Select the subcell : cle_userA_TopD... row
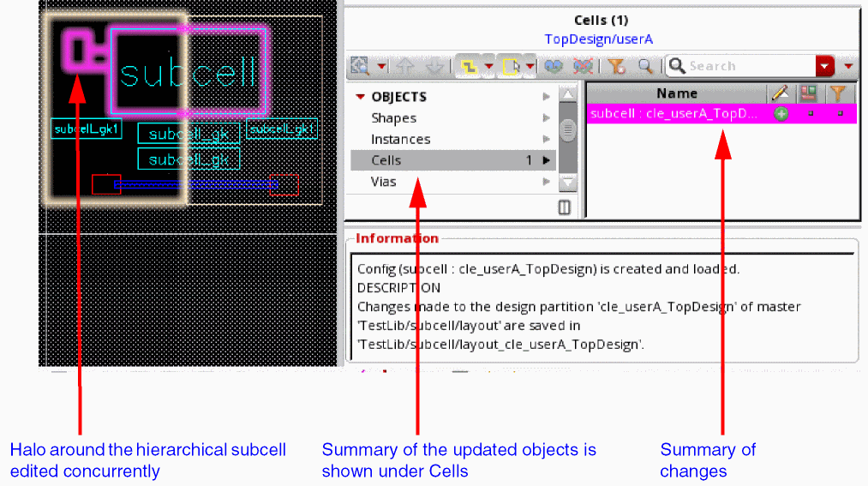Image resolution: width=868 pixels, height=486 pixels. point(721,114)
